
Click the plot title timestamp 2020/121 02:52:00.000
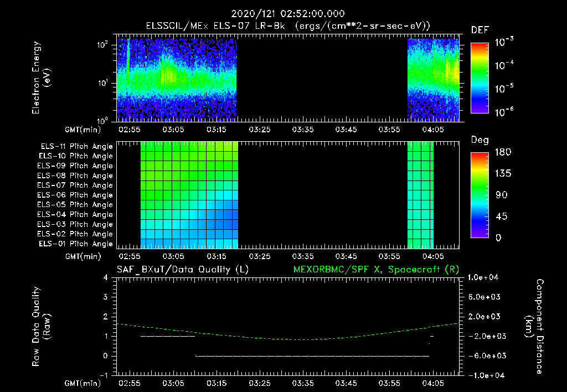click(x=288, y=14)
